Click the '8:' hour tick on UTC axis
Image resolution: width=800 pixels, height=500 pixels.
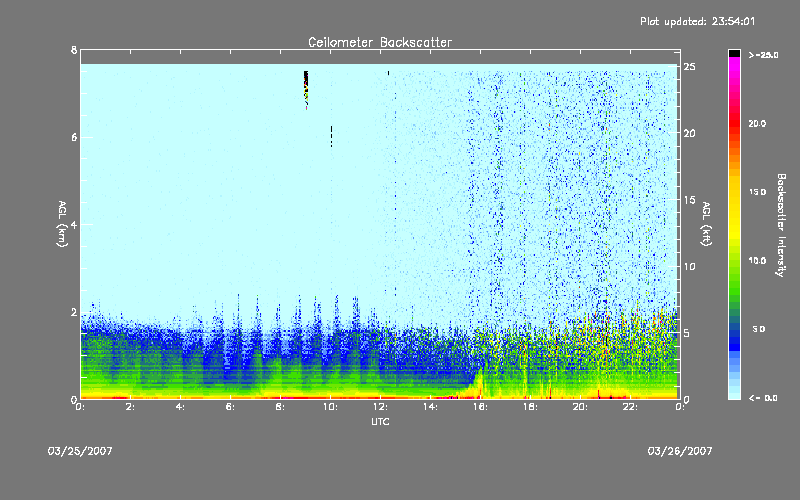tap(281, 407)
